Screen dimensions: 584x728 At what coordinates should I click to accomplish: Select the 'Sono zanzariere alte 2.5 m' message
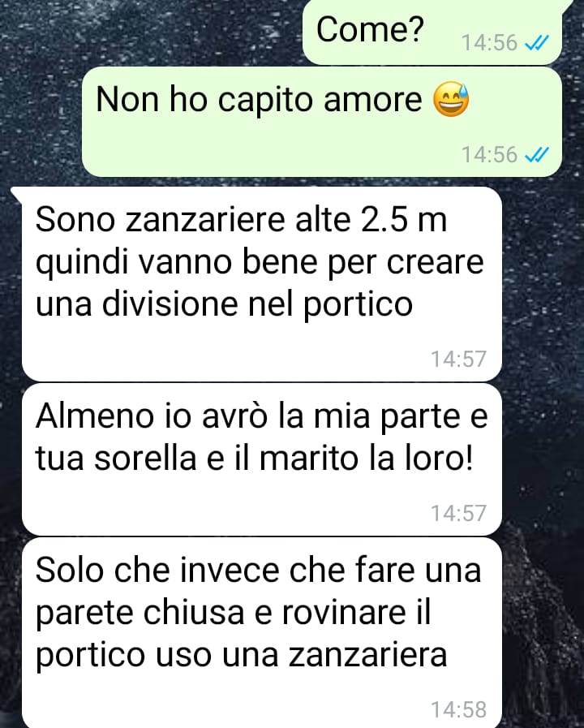262,284
